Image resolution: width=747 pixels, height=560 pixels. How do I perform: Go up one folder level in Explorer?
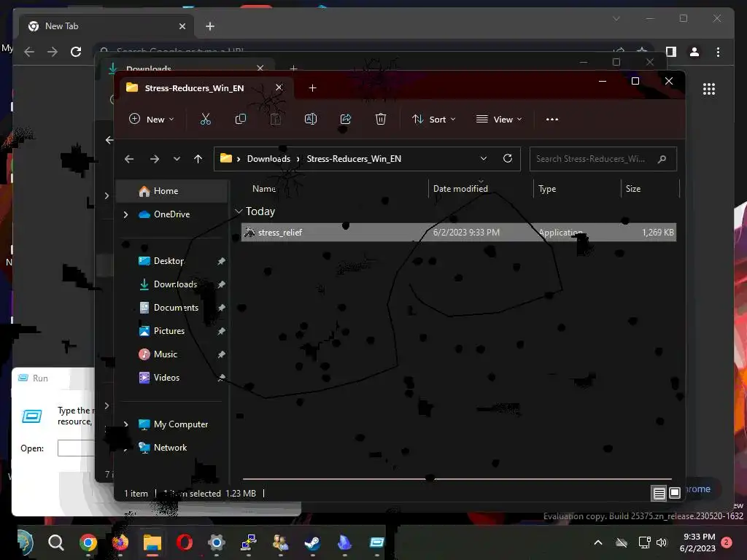[198, 158]
